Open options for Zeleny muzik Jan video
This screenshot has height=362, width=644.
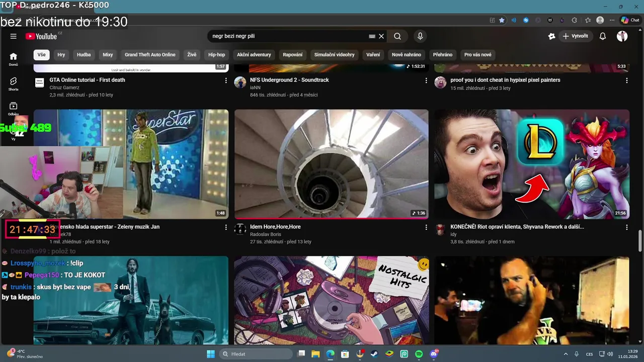point(226,227)
